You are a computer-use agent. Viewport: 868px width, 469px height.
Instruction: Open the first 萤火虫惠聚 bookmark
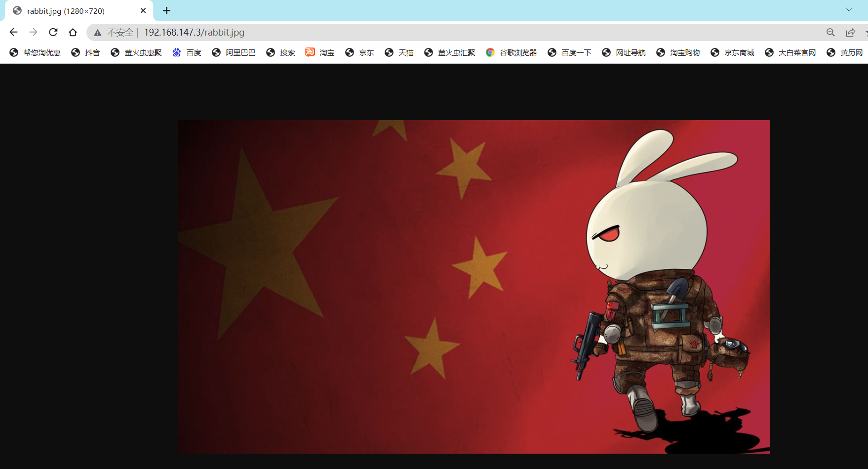pyautogui.click(x=136, y=52)
